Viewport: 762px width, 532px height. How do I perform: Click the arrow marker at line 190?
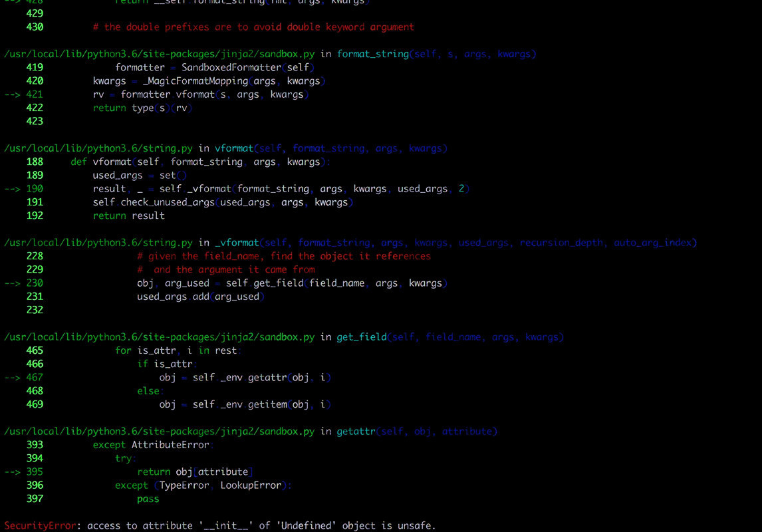coord(13,189)
